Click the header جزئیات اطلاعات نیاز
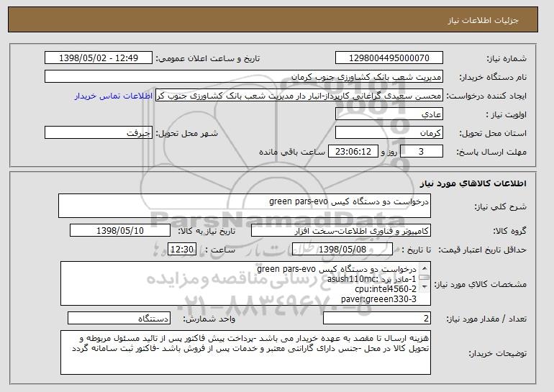Image resolution: width=554 pixels, height=392 pixels. (483, 20)
